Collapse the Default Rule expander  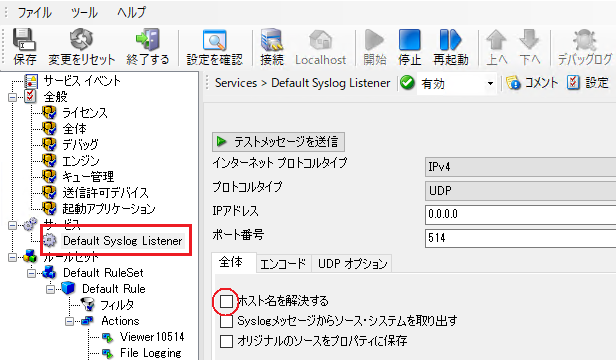(50, 289)
